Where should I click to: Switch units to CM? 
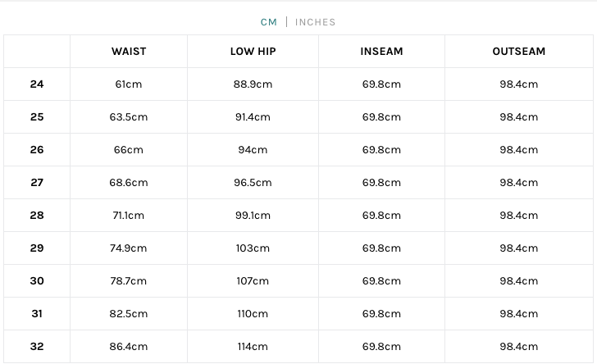(269, 22)
